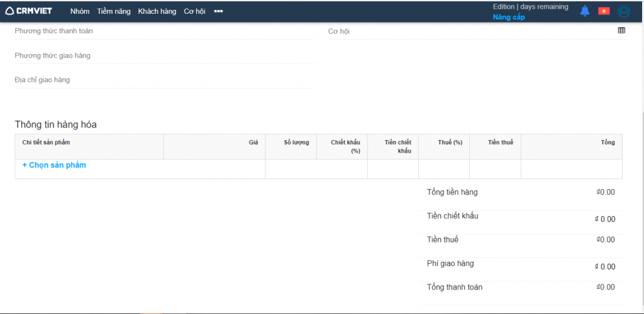Screen dimensions: 644x314
Task: Click + Chọn sản phẩm to add product
Action: click(54, 165)
